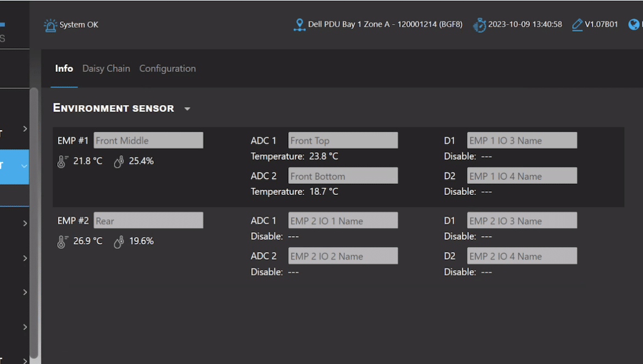Click the EMP 1 IO 4 Name field

(x=522, y=176)
